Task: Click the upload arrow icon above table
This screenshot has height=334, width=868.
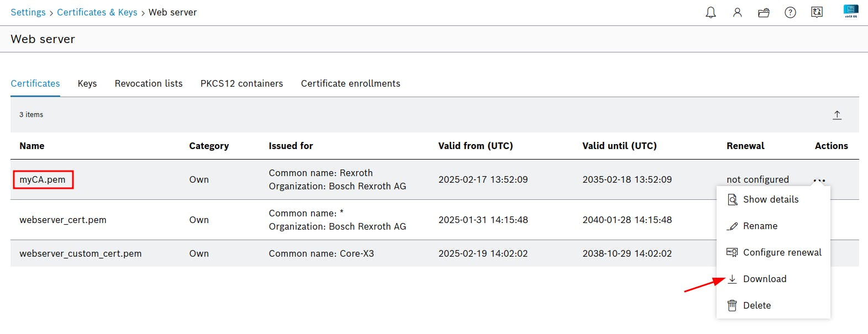Action: click(837, 115)
